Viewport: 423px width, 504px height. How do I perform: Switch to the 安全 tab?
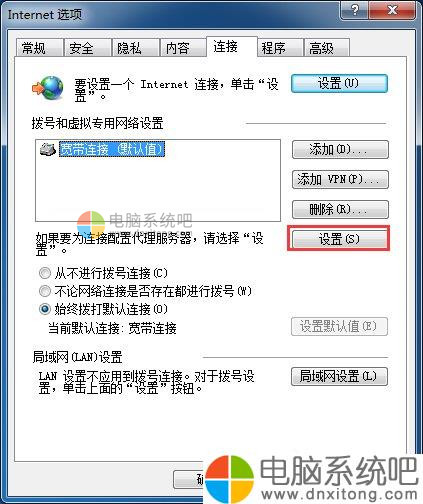click(87, 48)
